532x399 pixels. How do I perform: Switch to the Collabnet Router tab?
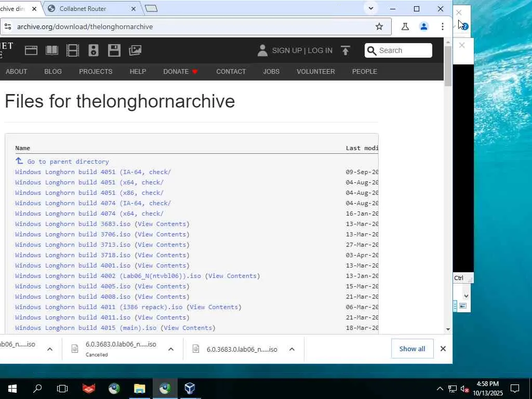click(x=83, y=9)
